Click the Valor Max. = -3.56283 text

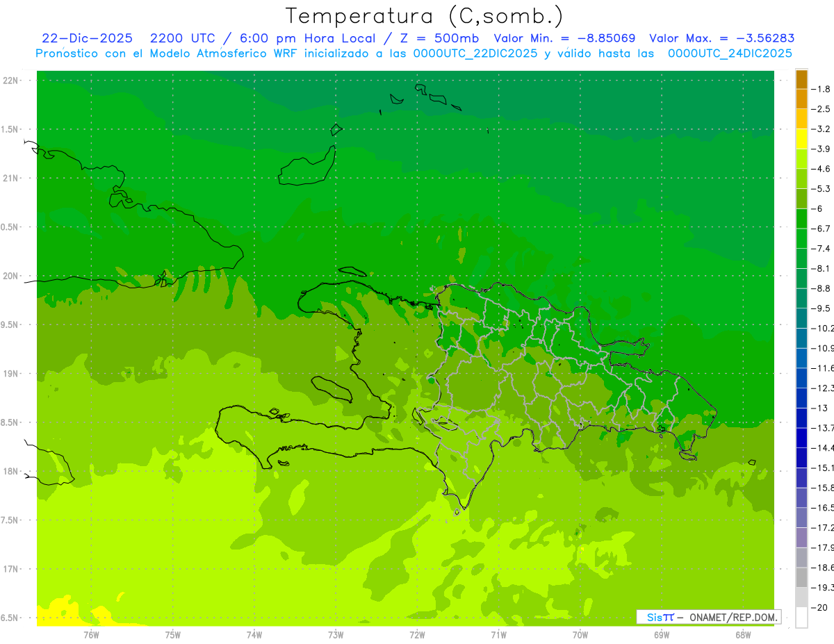(721, 38)
